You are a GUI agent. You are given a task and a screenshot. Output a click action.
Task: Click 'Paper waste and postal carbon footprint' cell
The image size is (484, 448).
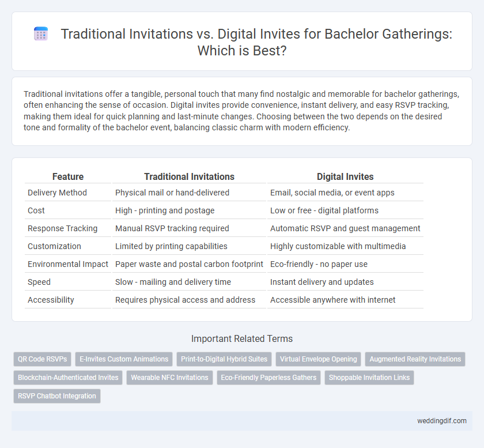tap(189, 264)
